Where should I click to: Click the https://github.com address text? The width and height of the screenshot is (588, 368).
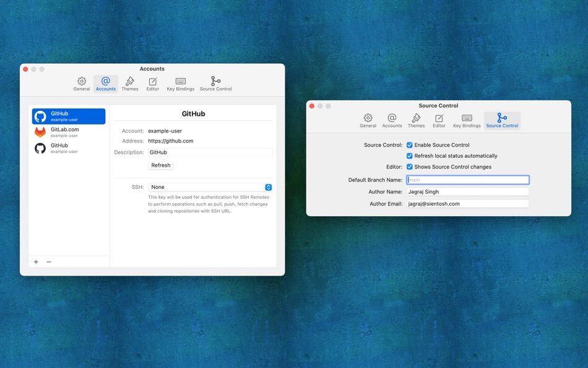click(171, 141)
